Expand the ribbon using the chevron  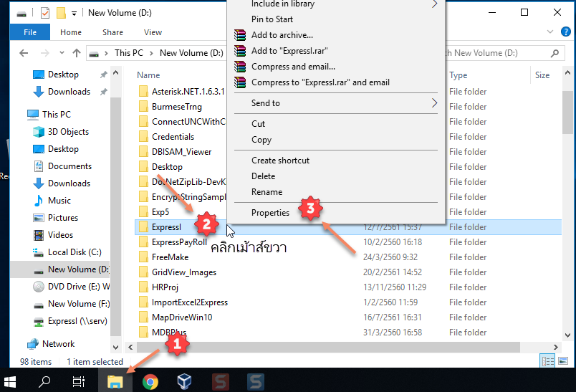click(x=550, y=32)
